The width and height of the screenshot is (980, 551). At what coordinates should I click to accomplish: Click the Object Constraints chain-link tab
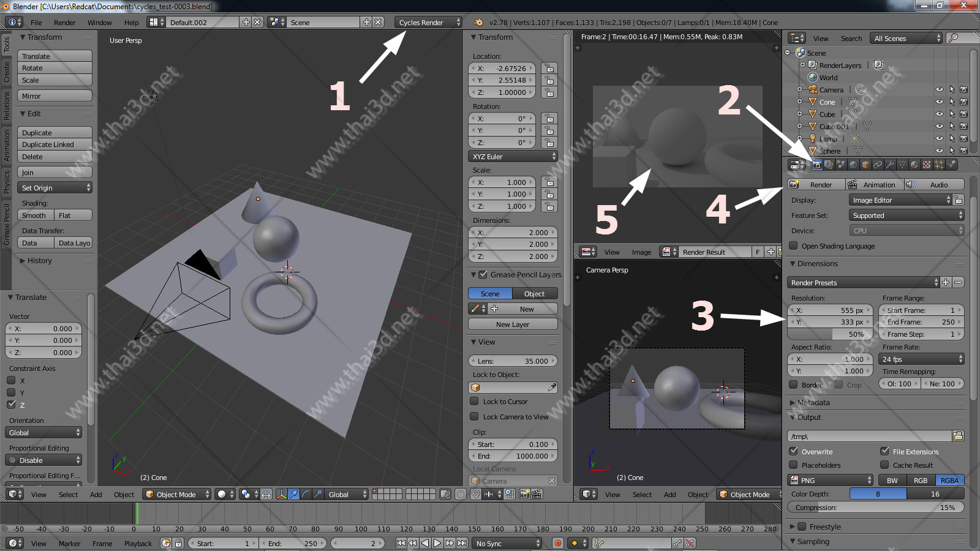[878, 165]
